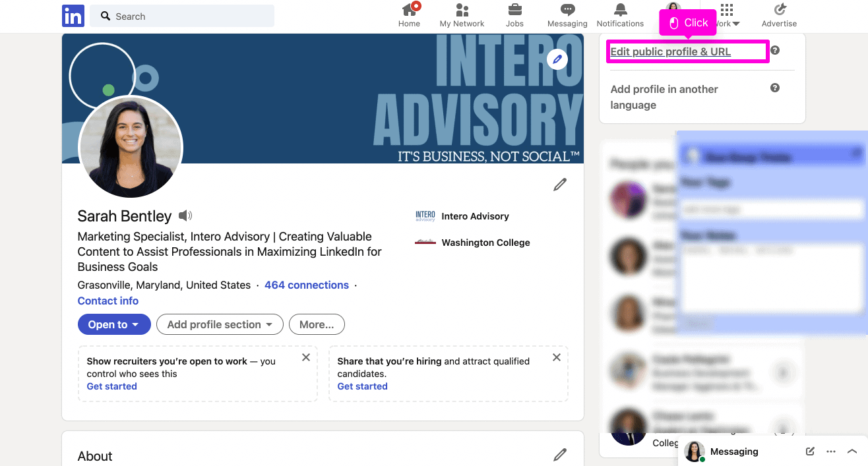Open Messaging from the top navigation bar

(x=567, y=16)
